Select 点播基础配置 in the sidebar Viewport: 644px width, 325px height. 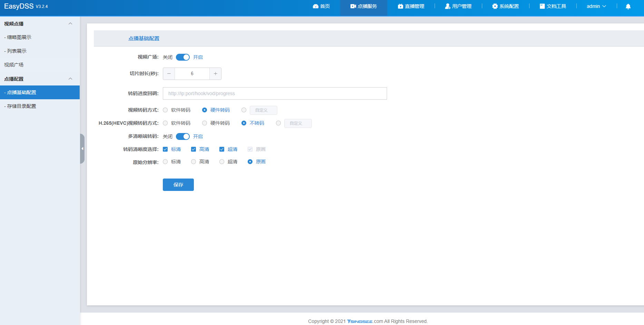coord(40,92)
